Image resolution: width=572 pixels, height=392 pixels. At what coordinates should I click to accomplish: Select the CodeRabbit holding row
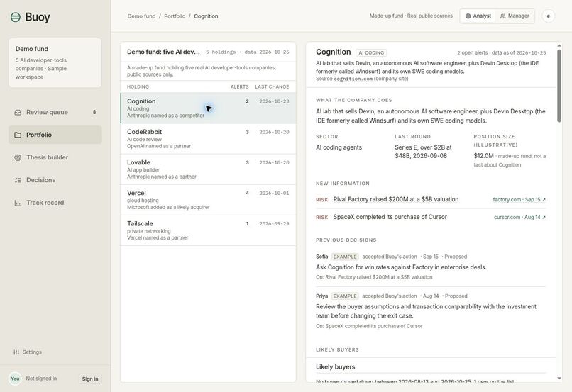click(x=209, y=139)
